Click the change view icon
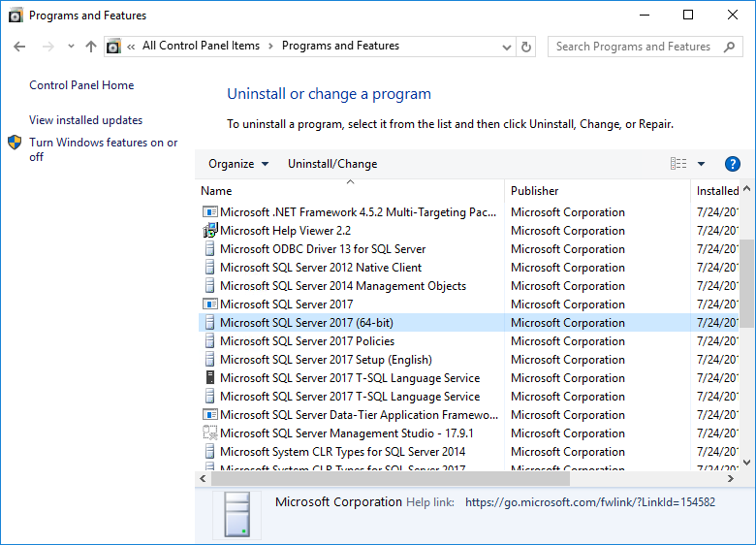Image resolution: width=756 pixels, height=545 pixels. [678, 164]
